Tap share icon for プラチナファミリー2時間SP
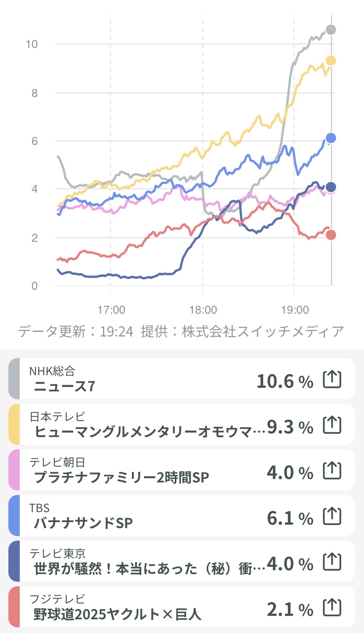Viewport: 364px width, 633px height. click(332, 471)
